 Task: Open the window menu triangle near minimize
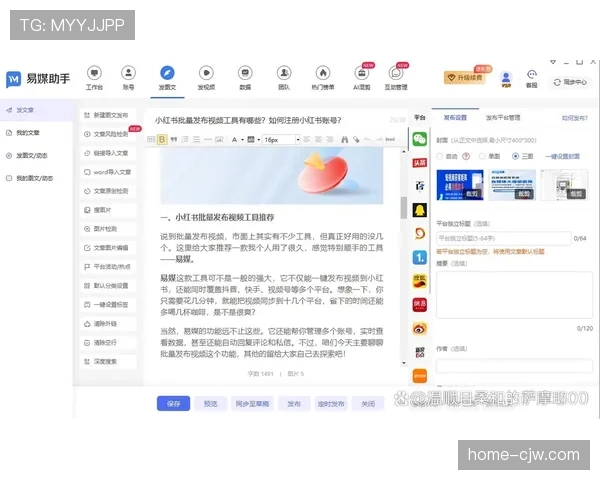coord(553,62)
